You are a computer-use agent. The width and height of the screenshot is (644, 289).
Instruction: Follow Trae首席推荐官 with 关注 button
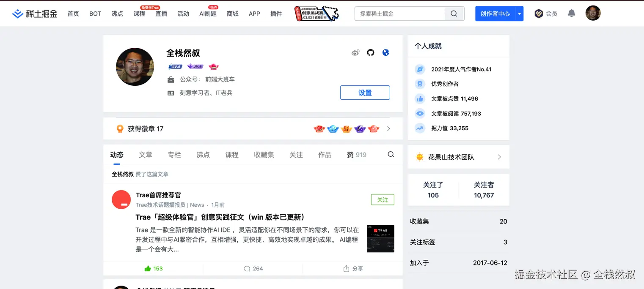pos(383,200)
